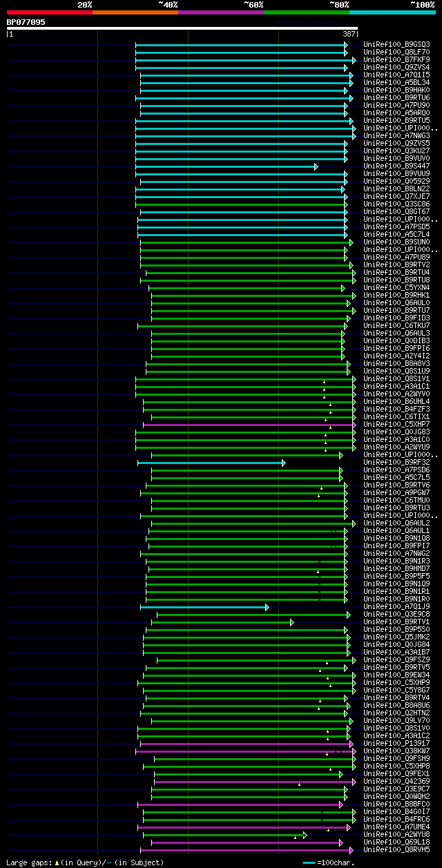Screen dimensions: 442x868
Task: Click the purple ~60% identity legend segment
Action: (220, 12)
